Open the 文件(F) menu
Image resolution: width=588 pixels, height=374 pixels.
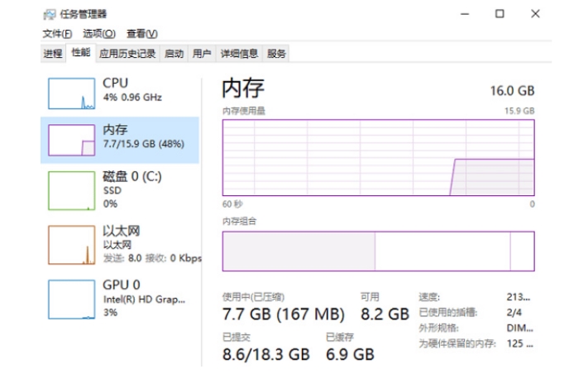tap(57, 34)
